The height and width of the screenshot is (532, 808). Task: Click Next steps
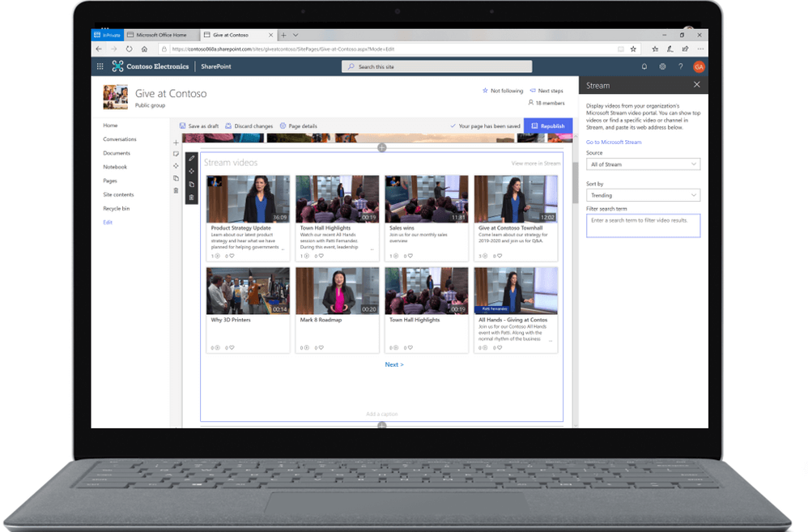(x=546, y=91)
